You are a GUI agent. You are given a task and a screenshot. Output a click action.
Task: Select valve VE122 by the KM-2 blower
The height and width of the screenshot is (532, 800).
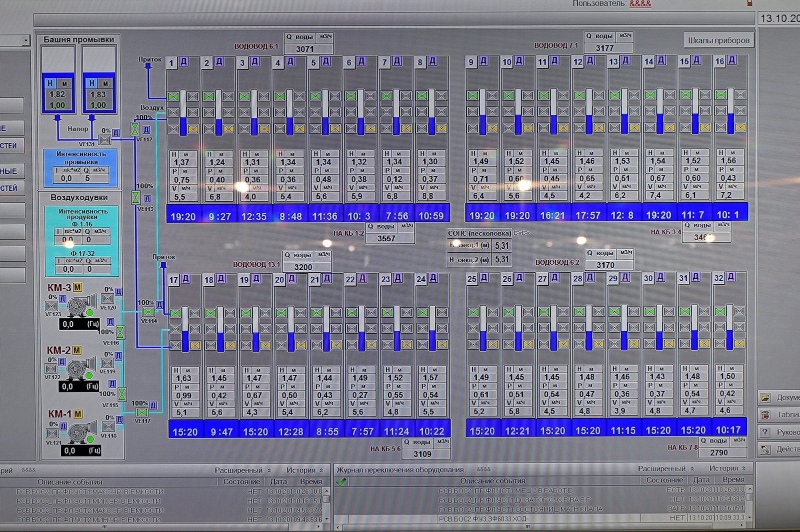pos(51,369)
